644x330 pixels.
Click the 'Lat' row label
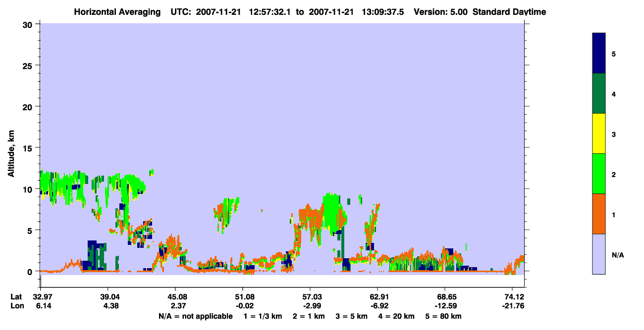16,297
